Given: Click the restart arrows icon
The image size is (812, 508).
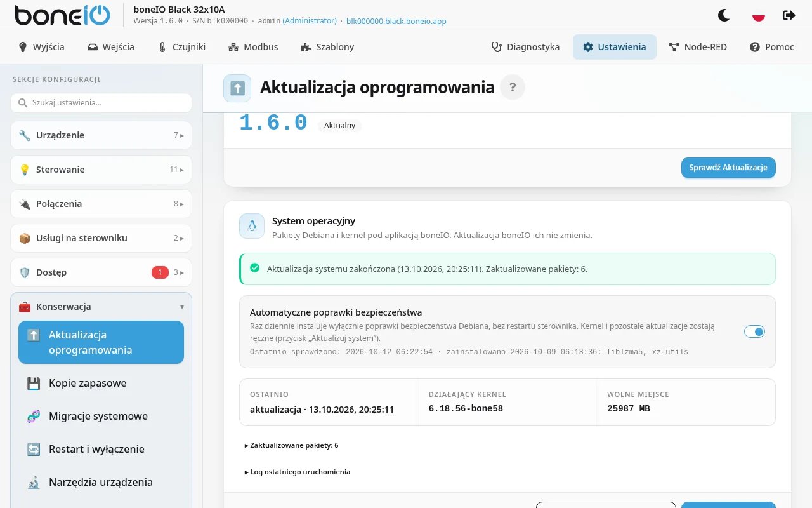Looking at the screenshot, I should point(34,449).
